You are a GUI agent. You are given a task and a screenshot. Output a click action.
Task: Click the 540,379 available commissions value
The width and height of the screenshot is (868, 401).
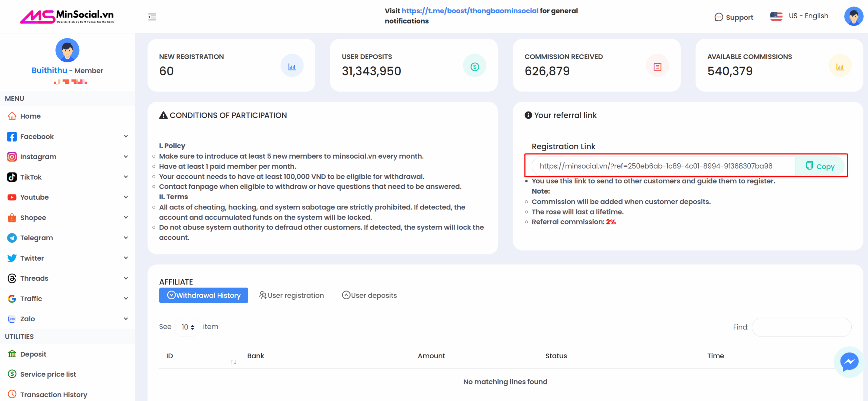[x=730, y=71]
